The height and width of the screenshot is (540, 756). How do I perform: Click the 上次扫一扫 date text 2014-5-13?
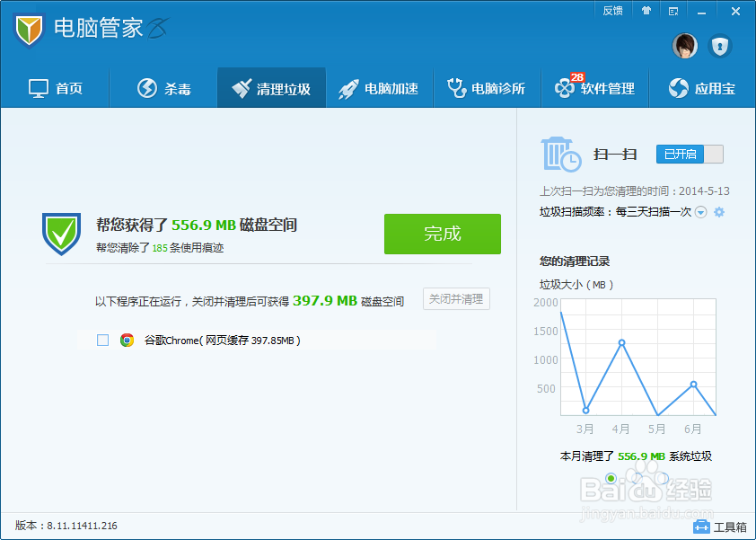pos(704,191)
